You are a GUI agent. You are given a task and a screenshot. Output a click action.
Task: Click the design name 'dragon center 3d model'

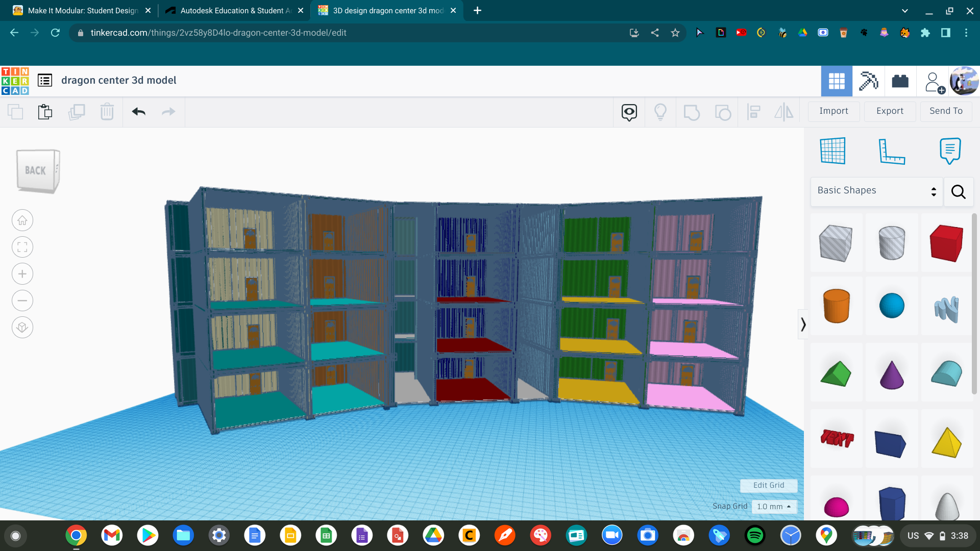coord(119,80)
